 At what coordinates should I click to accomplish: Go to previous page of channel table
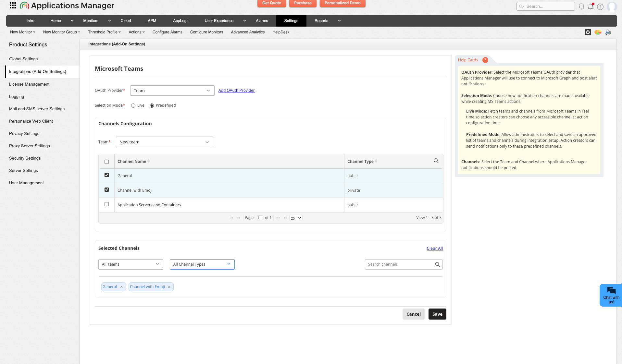[x=238, y=218]
